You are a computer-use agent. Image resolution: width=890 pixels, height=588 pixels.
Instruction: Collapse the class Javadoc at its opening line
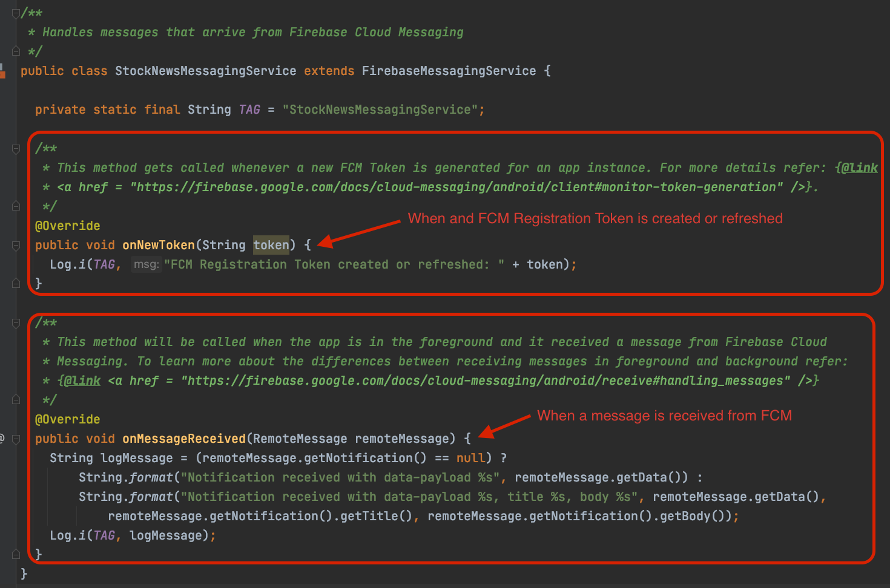point(16,13)
